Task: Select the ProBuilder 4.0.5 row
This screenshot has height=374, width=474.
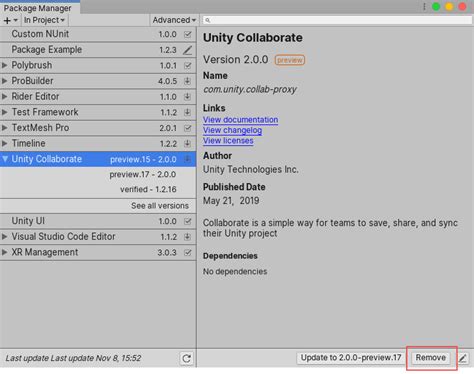Action: pyautogui.click(x=98, y=81)
